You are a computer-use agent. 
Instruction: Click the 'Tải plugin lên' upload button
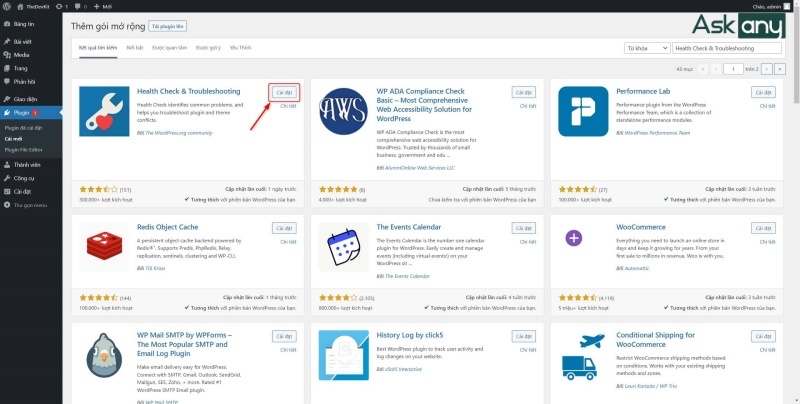pos(167,27)
